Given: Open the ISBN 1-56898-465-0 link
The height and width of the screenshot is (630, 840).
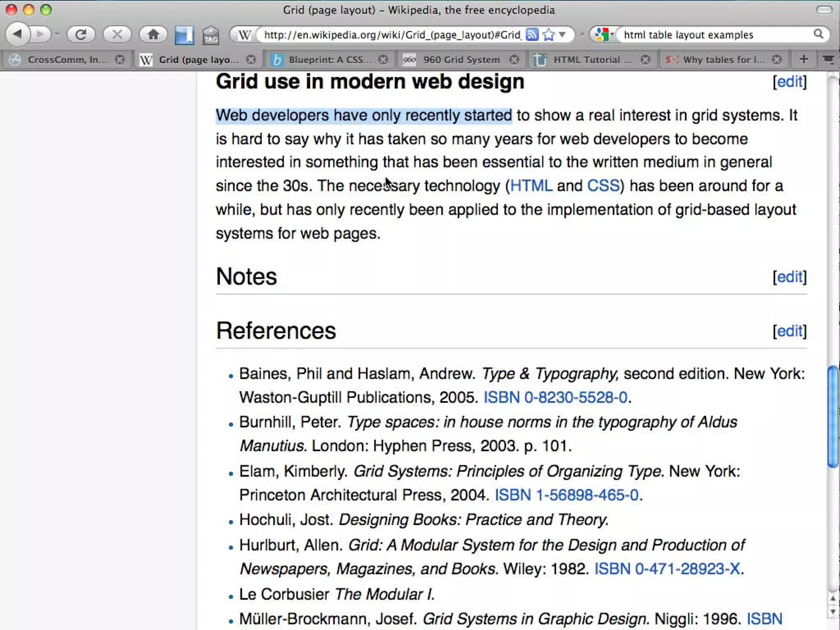Looking at the screenshot, I should (x=566, y=495).
